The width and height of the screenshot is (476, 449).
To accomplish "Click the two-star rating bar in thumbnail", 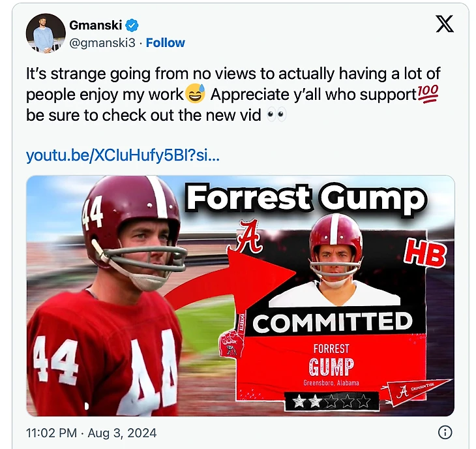I will pos(331,401).
